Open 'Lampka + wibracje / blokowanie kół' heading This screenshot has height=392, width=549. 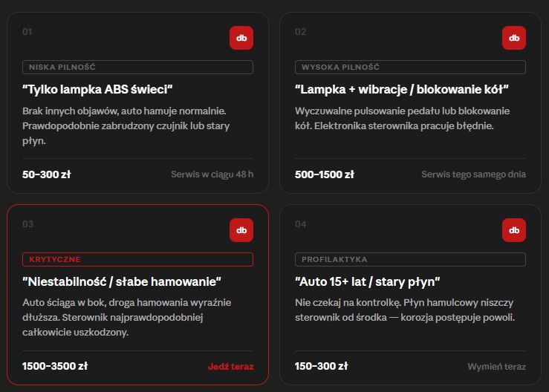[401, 89]
